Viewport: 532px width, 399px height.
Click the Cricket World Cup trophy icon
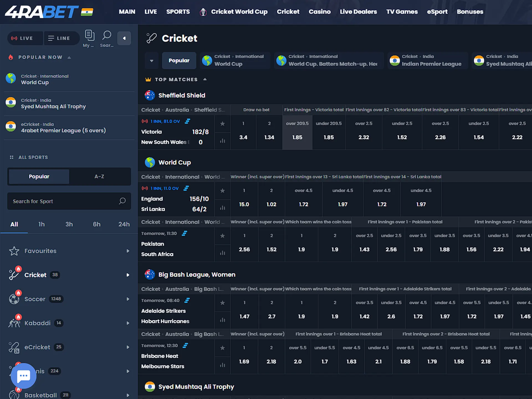203,12
